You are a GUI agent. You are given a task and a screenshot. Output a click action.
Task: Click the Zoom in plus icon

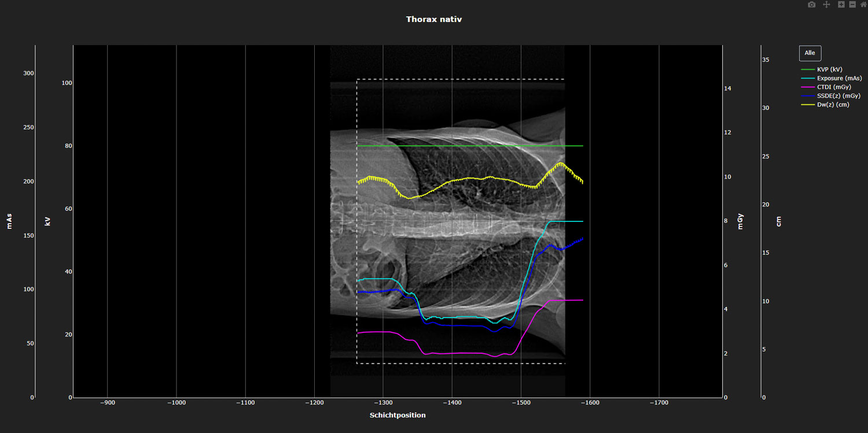coord(841,5)
